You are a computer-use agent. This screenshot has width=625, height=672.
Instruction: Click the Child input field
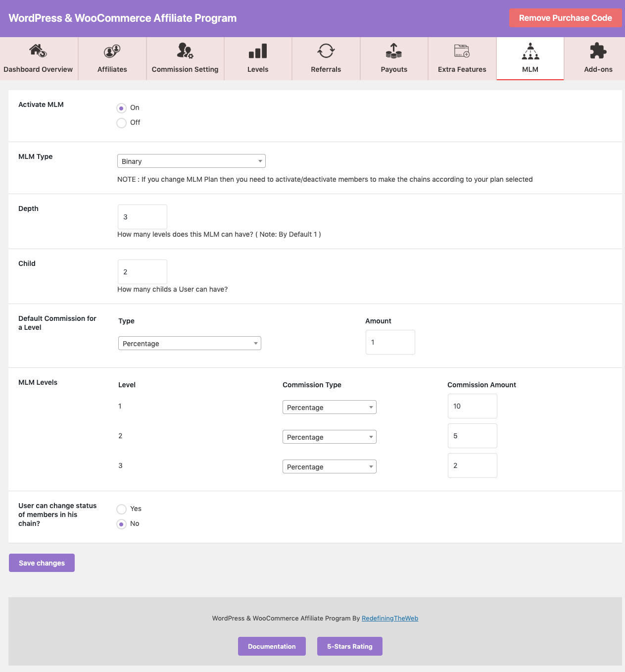coord(143,272)
